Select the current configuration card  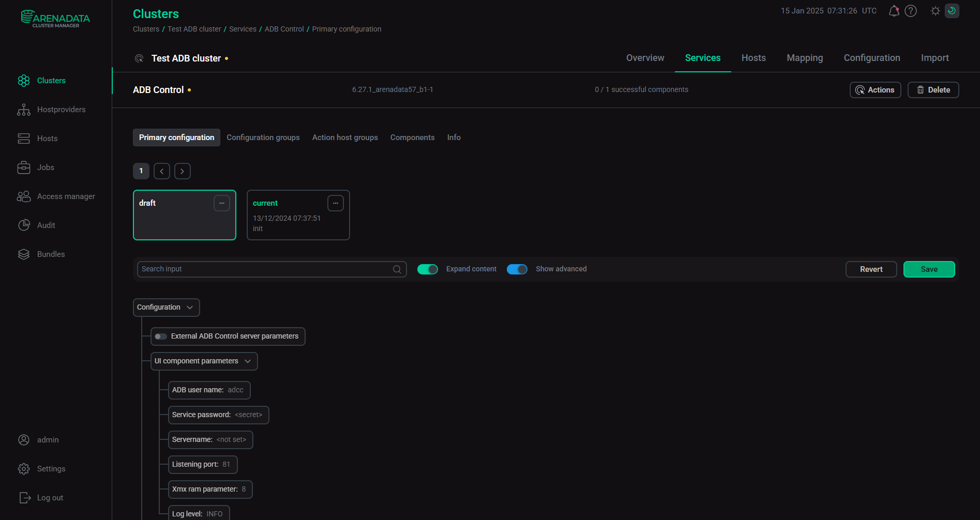tap(298, 215)
